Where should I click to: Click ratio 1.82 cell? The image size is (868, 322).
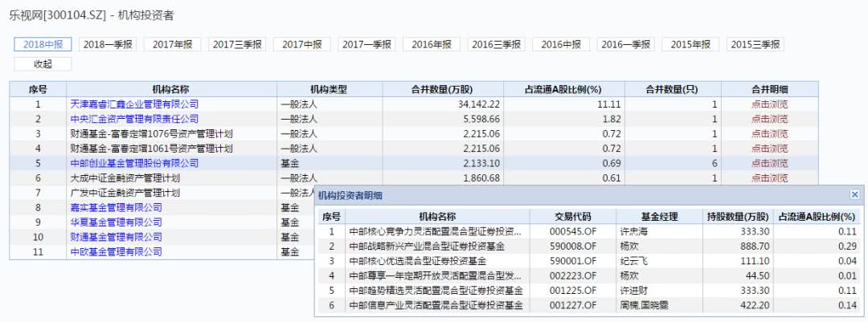point(613,119)
